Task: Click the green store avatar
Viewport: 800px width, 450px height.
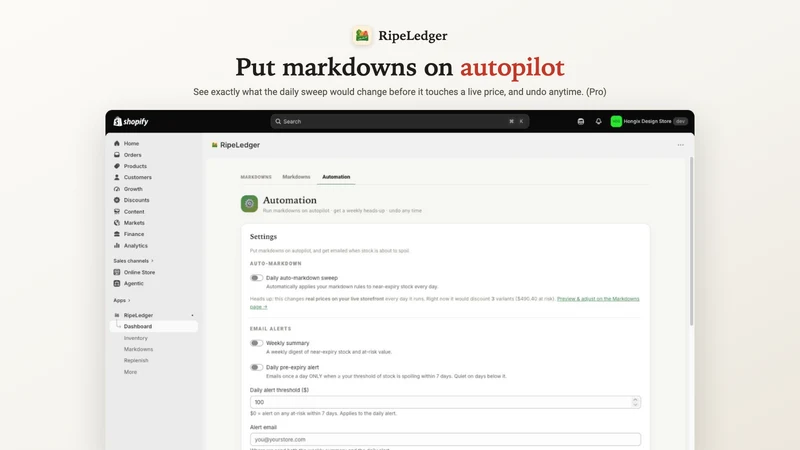Action: [616, 121]
